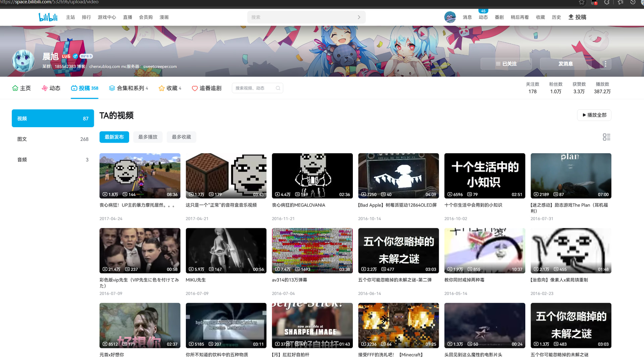Open the user avatar in top navigation

click(450, 17)
